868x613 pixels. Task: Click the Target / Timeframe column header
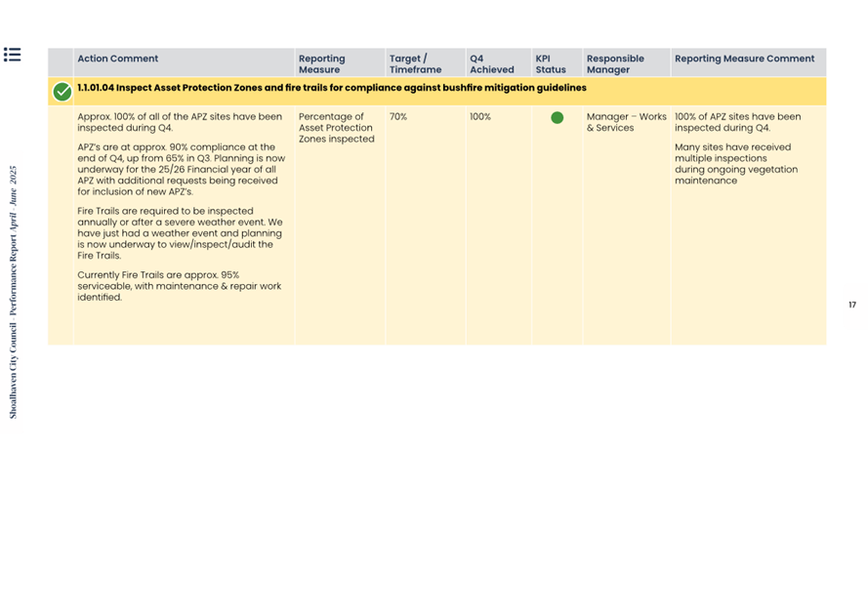coord(415,64)
